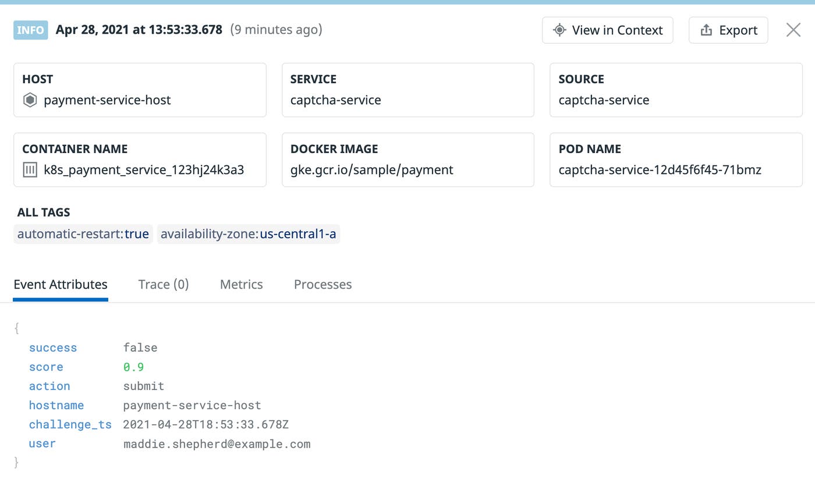The width and height of the screenshot is (815, 504).
Task: Click the user attribute key
Action: [42, 443]
